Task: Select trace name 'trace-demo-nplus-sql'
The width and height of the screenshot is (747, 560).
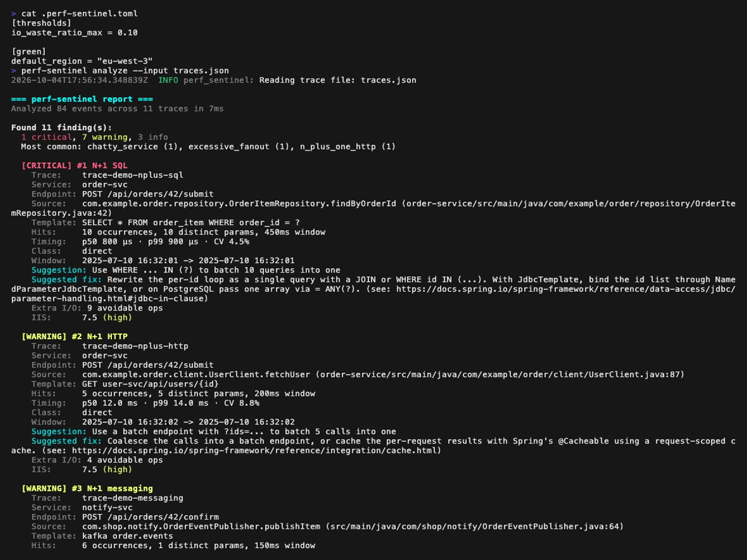Action: pyautogui.click(x=133, y=175)
